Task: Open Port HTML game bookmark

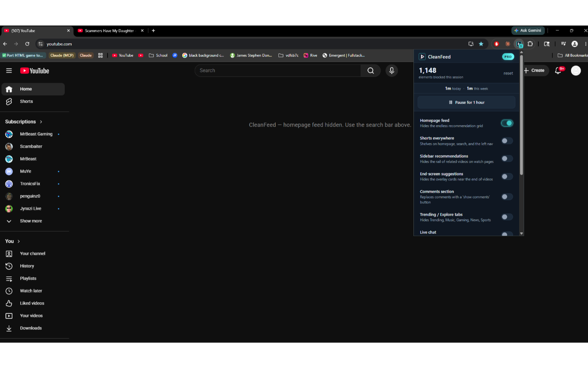Action: [23, 55]
